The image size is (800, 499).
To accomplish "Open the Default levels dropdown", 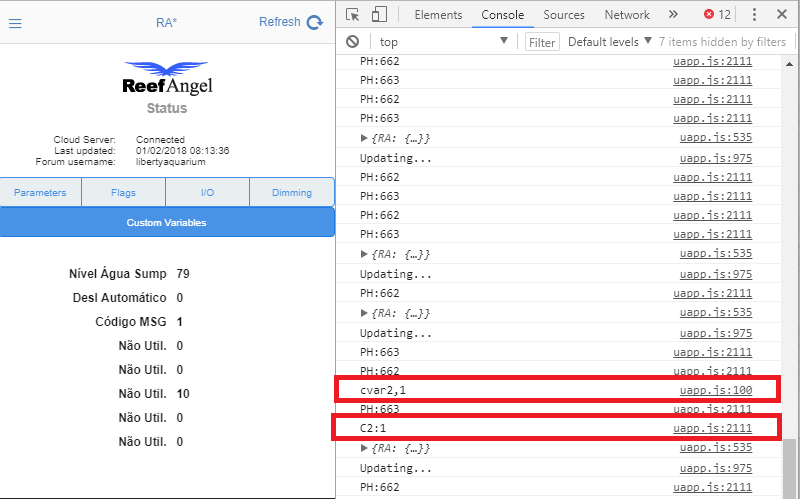I will point(610,42).
